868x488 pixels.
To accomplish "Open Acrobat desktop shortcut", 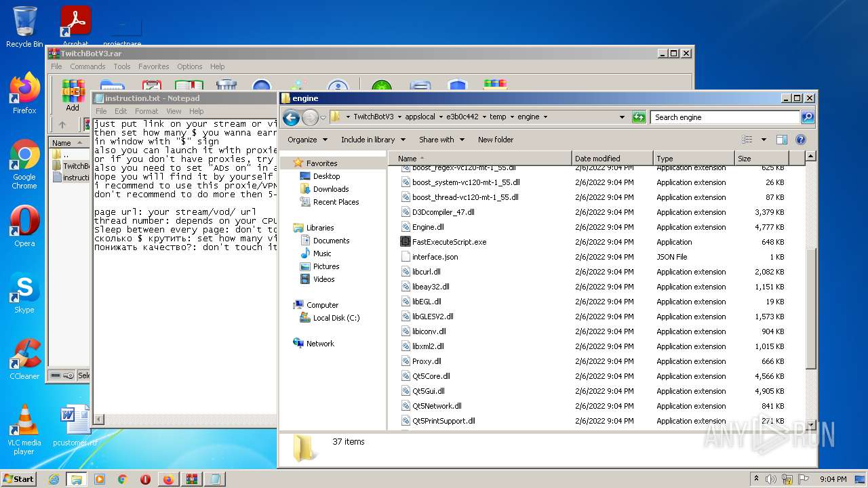I will click(x=75, y=27).
